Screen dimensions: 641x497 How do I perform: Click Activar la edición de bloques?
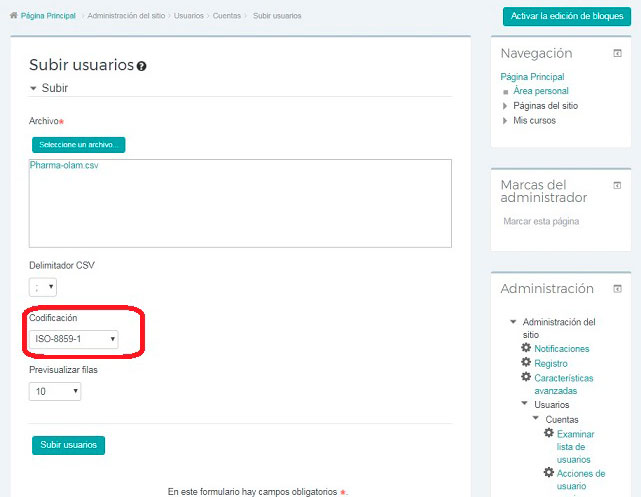coord(567,16)
